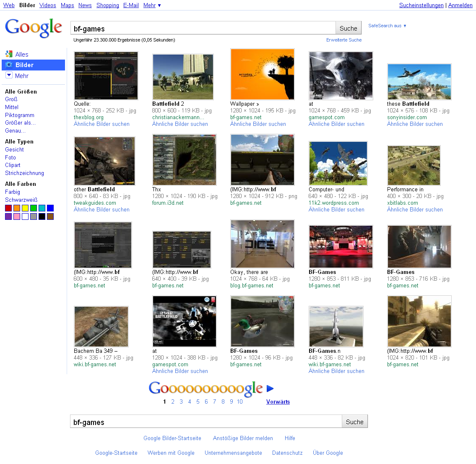Pick the yellow color swatch
The height and width of the screenshot is (464, 476).
[25, 208]
